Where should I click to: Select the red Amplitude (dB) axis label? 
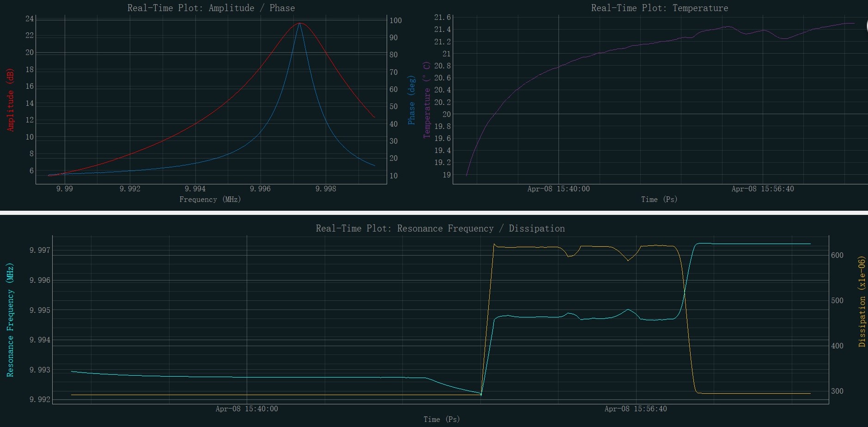tap(10, 100)
